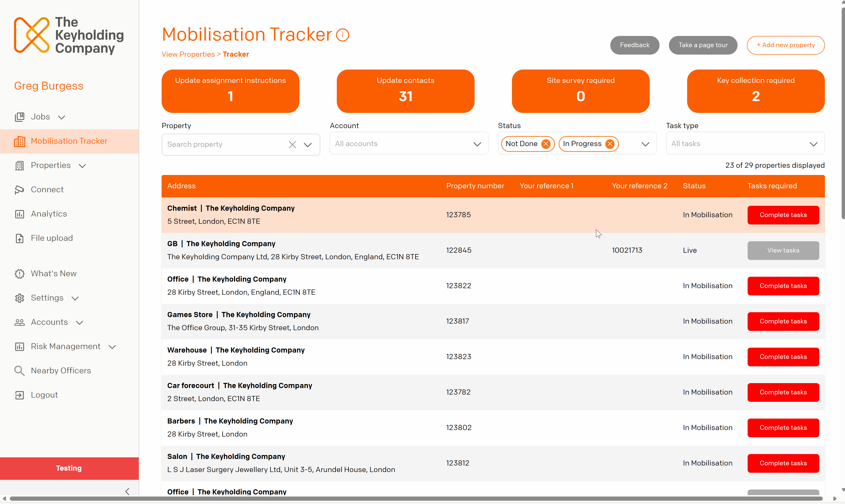The width and height of the screenshot is (845, 504).
Task: Expand the Properties menu chevron
Action: tap(82, 166)
